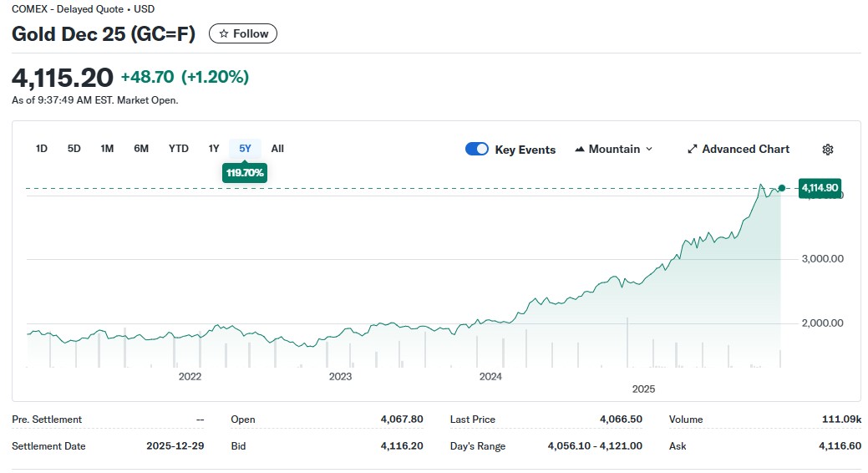Image resolution: width=868 pixels, height=473 pixels.
Task: Click the active 5Y range tab
Action: tap(245, 149)
